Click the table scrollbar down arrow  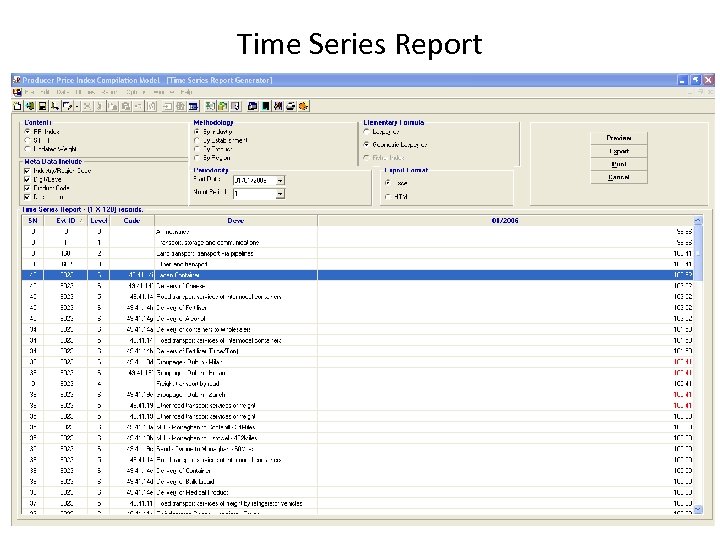[698, 509]
